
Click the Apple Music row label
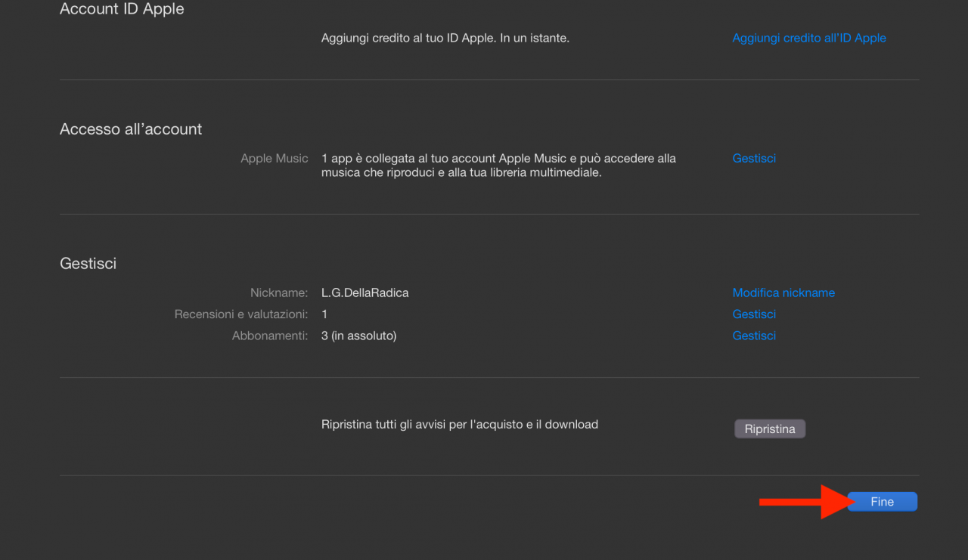(275, 159)
